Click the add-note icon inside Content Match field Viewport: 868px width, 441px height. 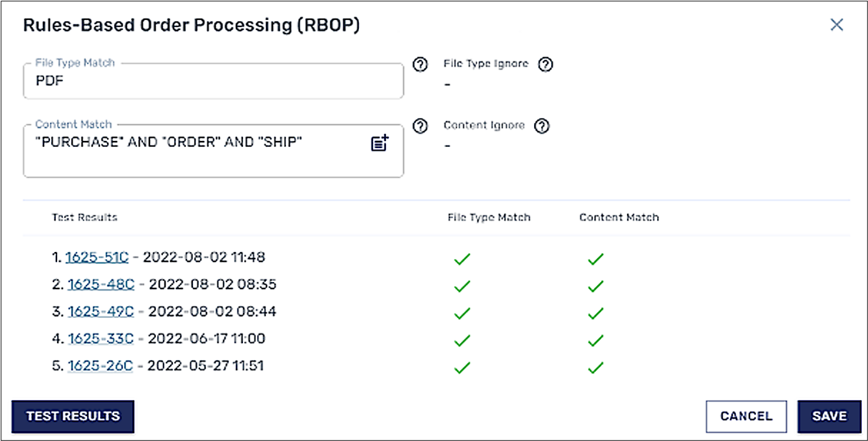coord(380,143)
